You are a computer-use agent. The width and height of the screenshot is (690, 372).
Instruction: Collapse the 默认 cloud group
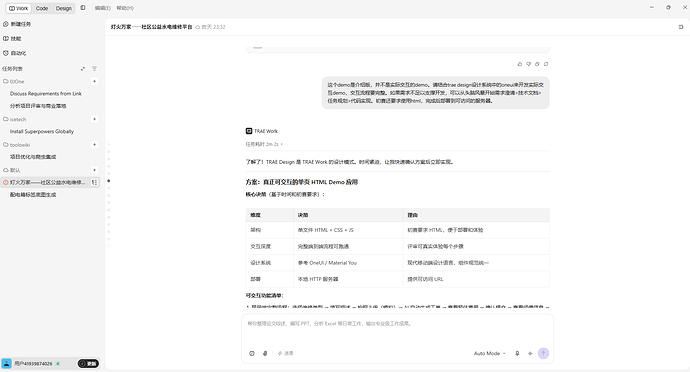tap(12, 170)
